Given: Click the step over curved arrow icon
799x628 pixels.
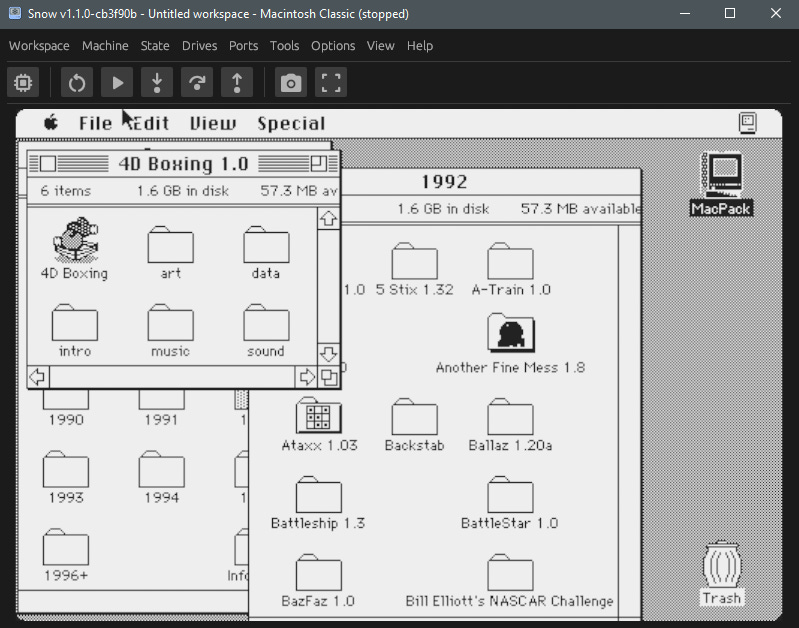Looking at the screenshot, I should coord(197,83).
